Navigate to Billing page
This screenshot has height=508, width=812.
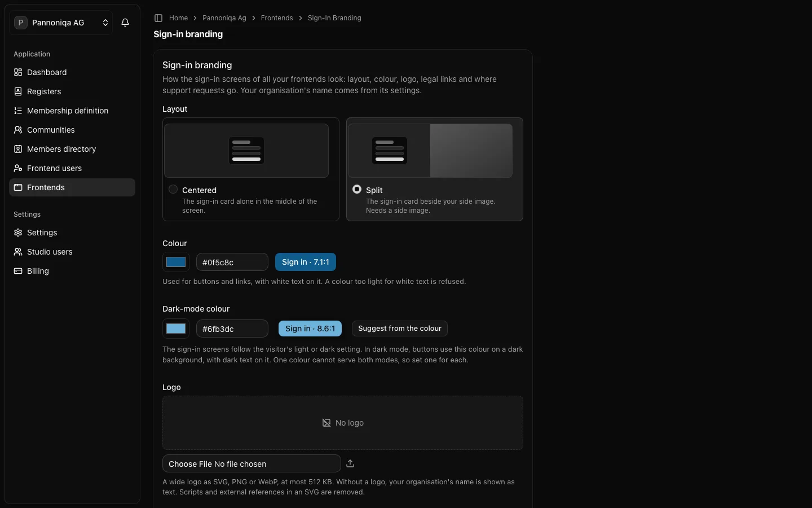[x=72, y=271]
